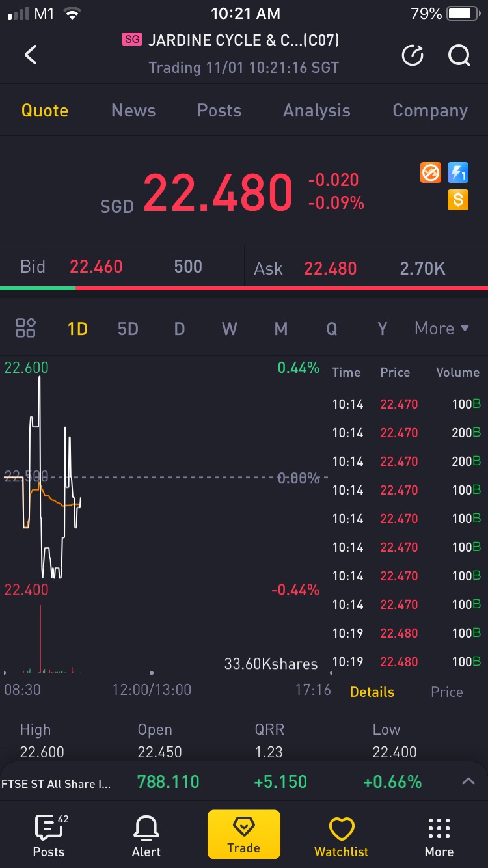Tap the yellow dollar sign badge
The width and height of the screenshot is (488, 868).
pos(458,200)
